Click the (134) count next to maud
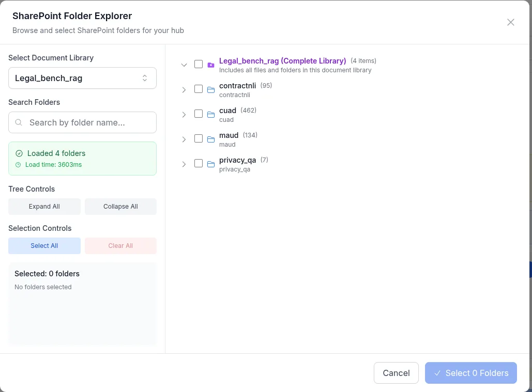This screenshot has width=532, height=392. click(250, 135)
